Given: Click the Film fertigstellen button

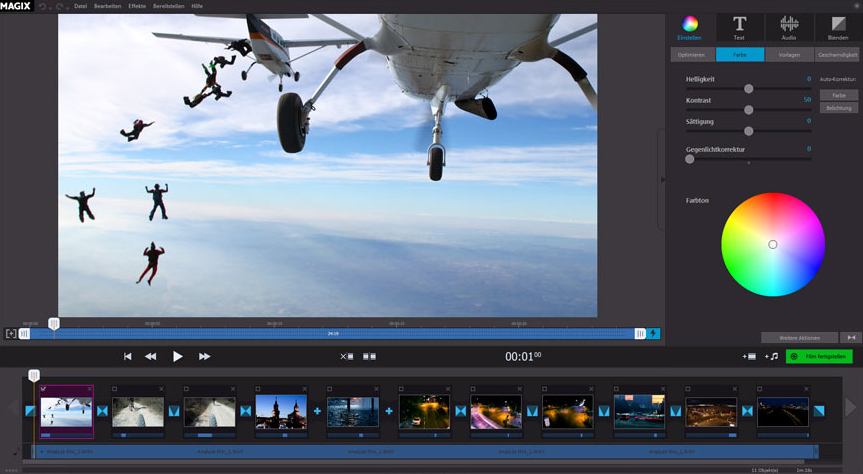Looking at the screenshot, I should [819, 356].
